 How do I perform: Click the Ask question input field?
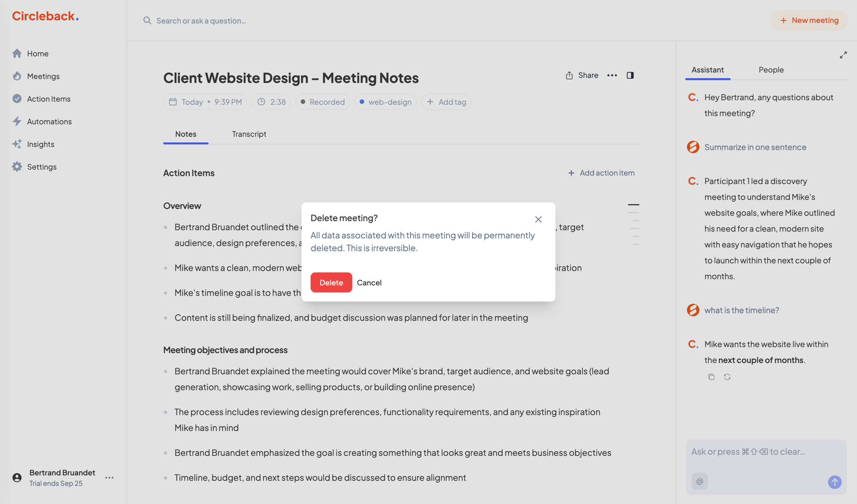tap(759, 451)
